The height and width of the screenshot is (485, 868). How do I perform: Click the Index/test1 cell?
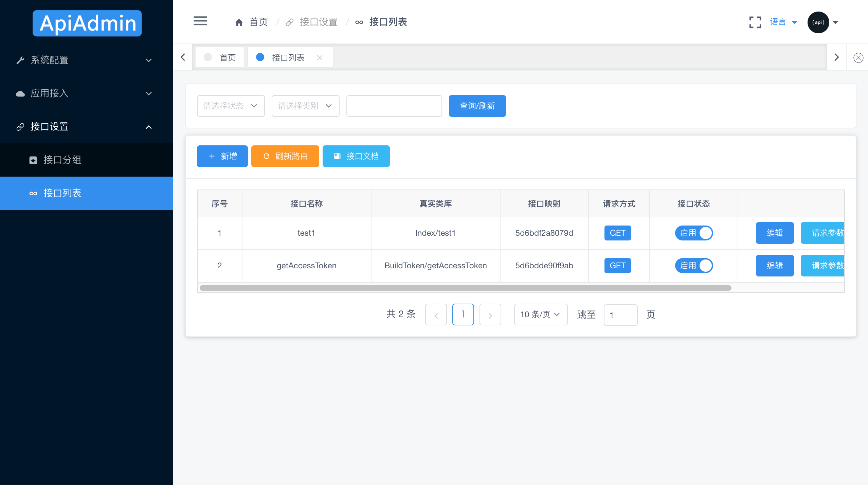pos(436,233)
